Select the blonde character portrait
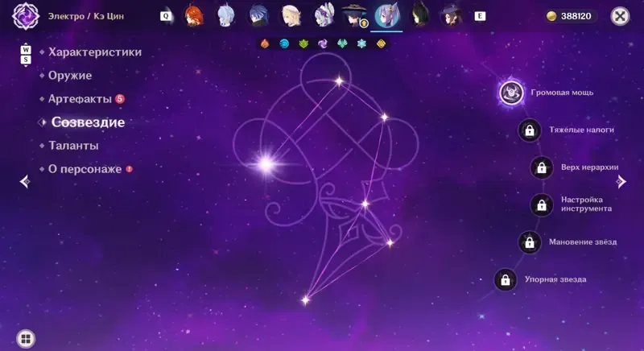The image size is (644, 351). pos(291,16)
